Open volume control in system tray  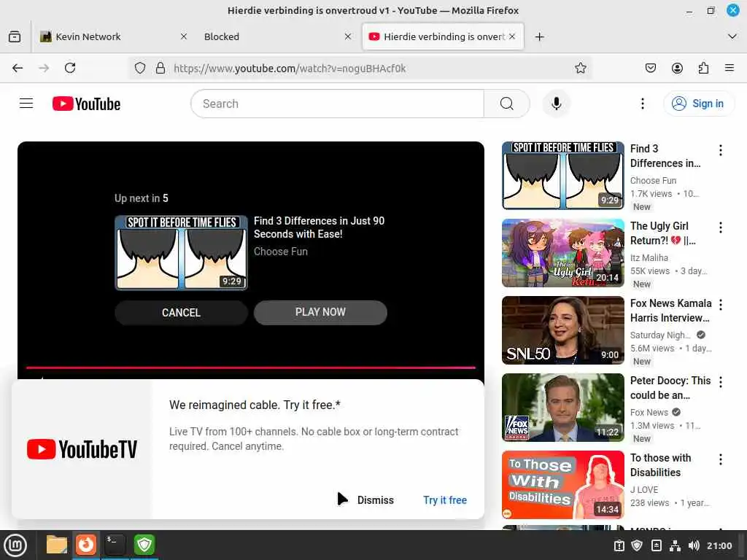click(x=694, y=545)
